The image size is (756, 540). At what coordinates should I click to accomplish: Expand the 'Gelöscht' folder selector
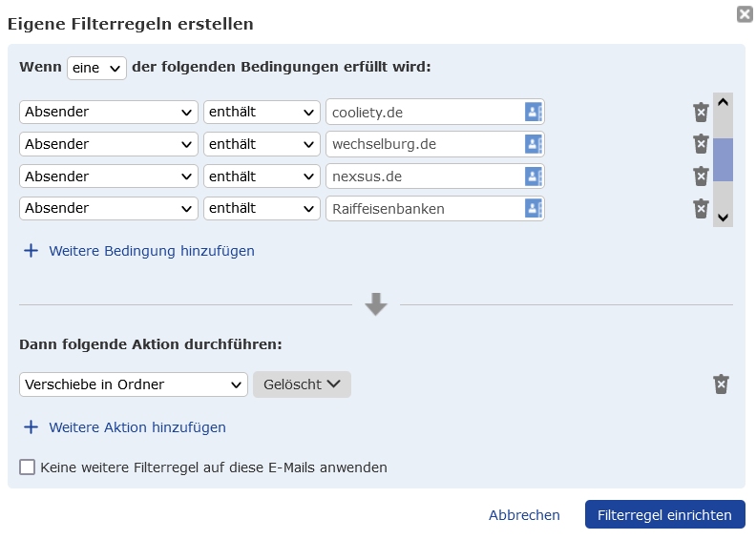tap(302, 384)
